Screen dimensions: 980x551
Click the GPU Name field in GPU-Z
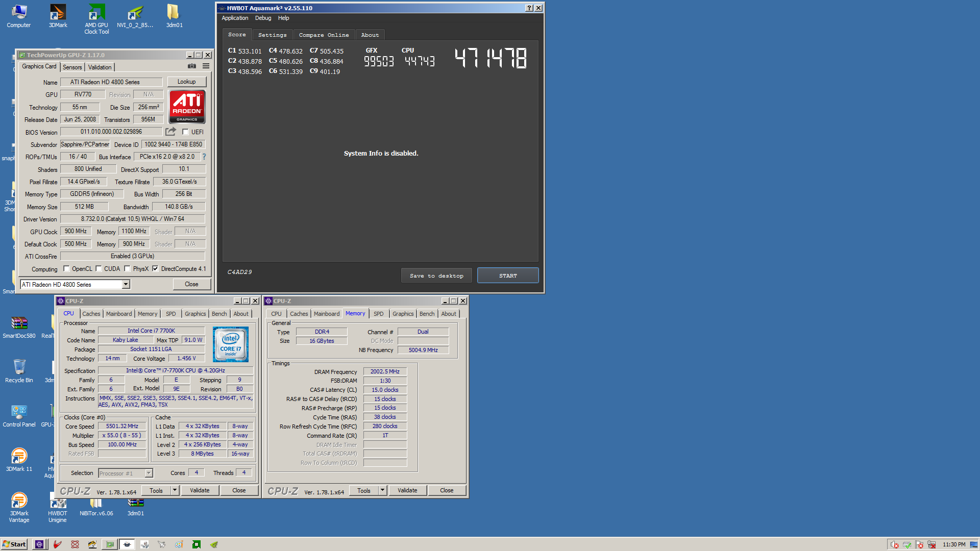(x=112, y=82)
